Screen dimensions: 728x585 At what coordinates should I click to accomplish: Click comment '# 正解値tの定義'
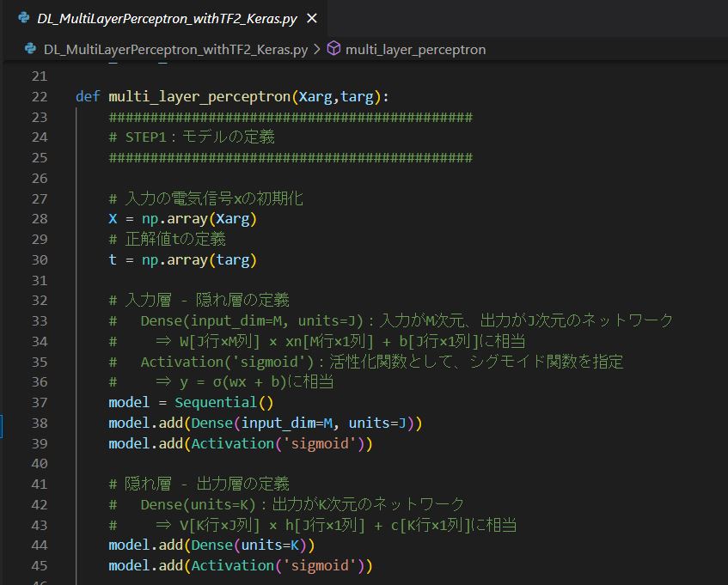point(167,239)
